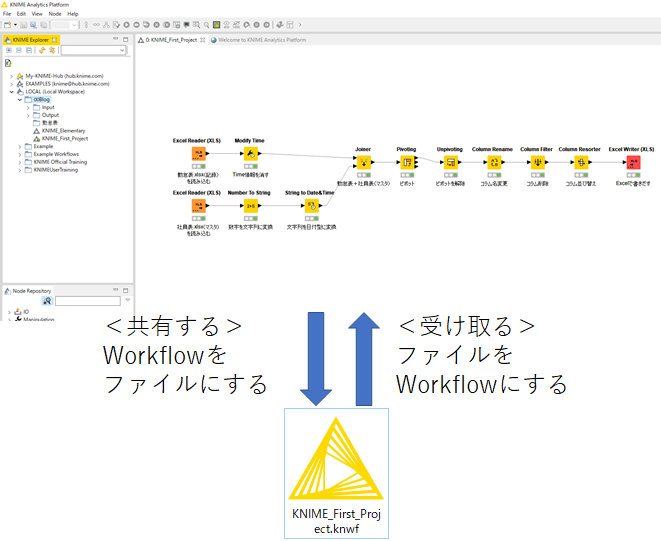Open the Node Repository view menu arrow
This screenshot has width=661, height=541.
click(x=128, y=300)
